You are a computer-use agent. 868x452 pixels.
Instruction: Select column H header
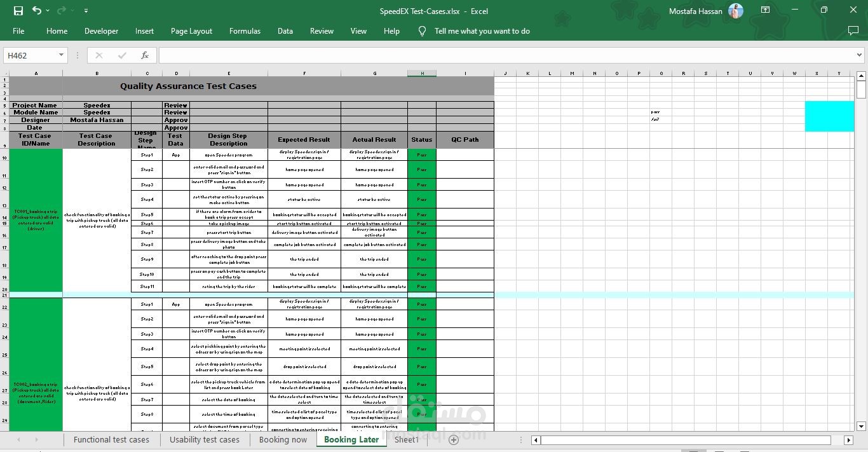[422, 73]
